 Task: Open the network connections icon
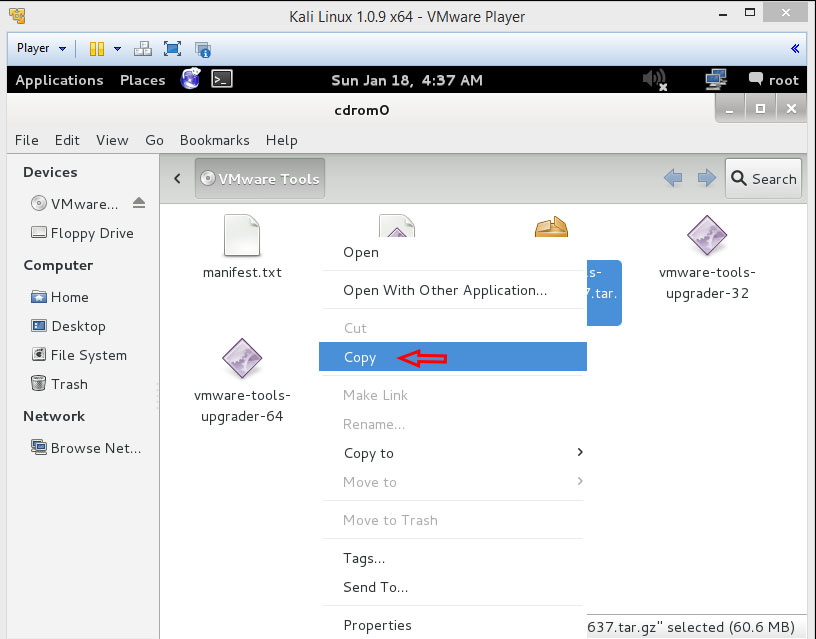pos(716,79)
